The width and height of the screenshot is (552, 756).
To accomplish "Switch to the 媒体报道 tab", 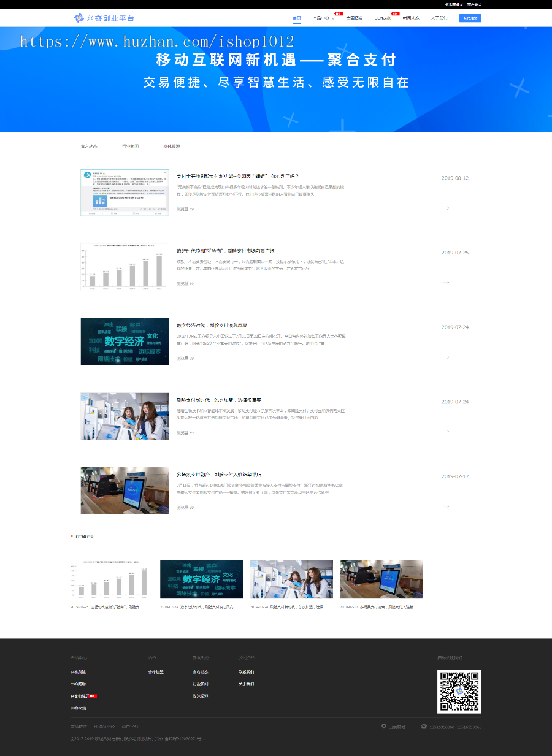I will 172,147.
